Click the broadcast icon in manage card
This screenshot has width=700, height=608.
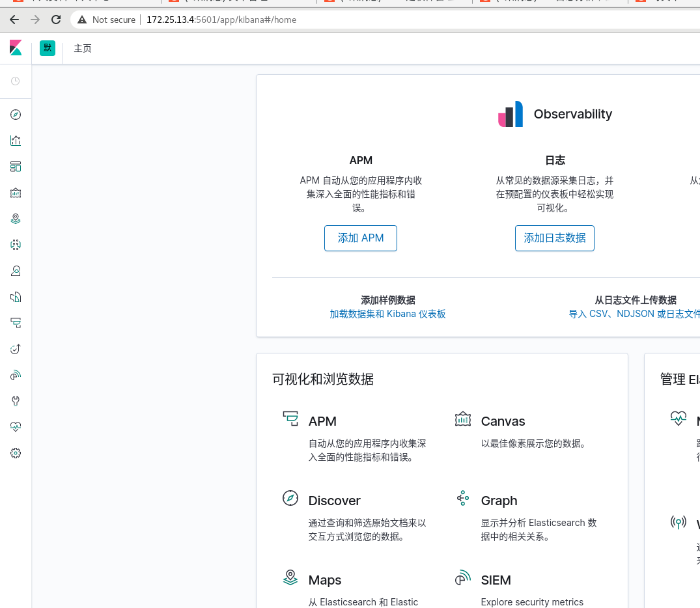[678, 522]
